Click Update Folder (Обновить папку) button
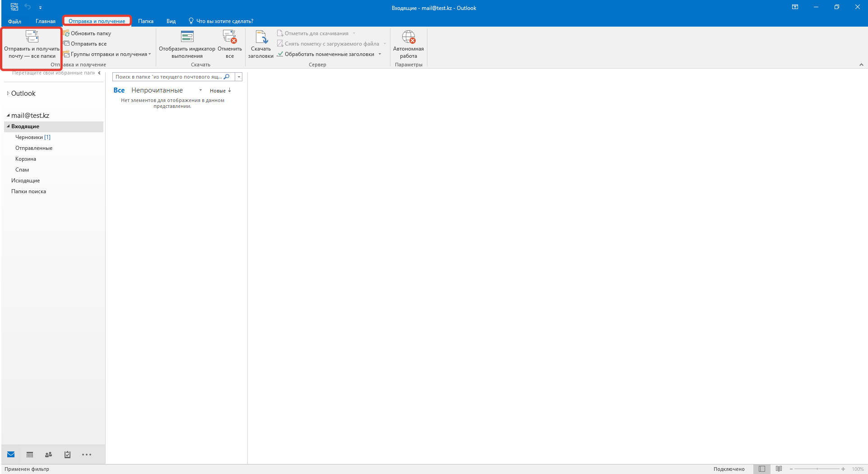Viewport: 868px width, 474px height. [x=87, y=33]
